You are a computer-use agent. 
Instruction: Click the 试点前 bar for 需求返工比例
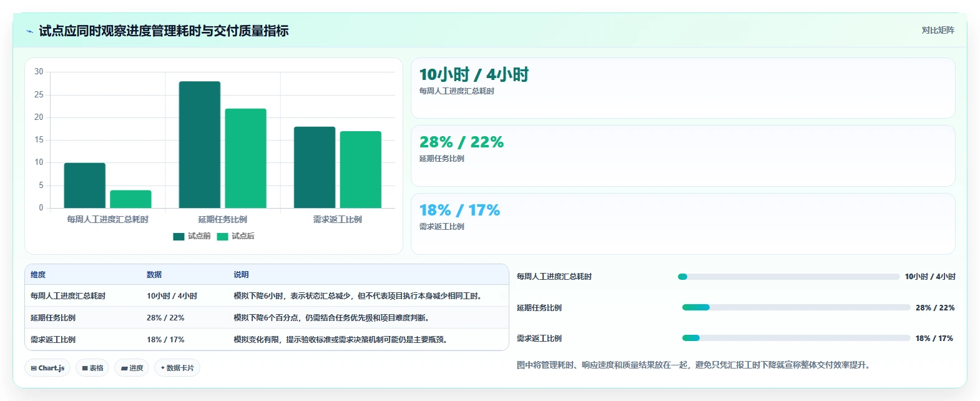(315, 167)
